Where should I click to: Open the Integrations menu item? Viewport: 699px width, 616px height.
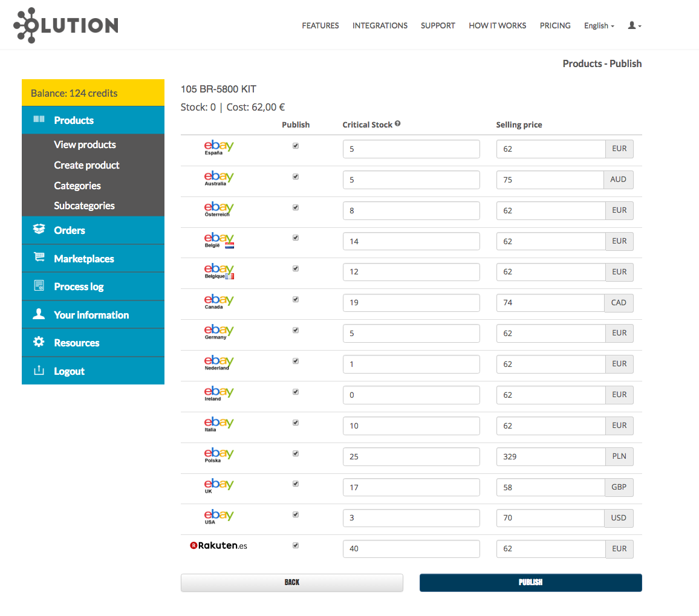point(380,25)
